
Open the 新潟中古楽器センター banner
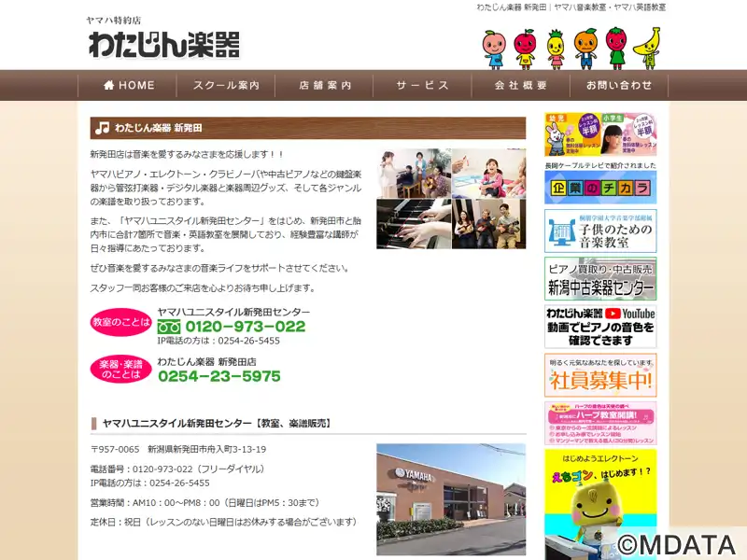600,279
